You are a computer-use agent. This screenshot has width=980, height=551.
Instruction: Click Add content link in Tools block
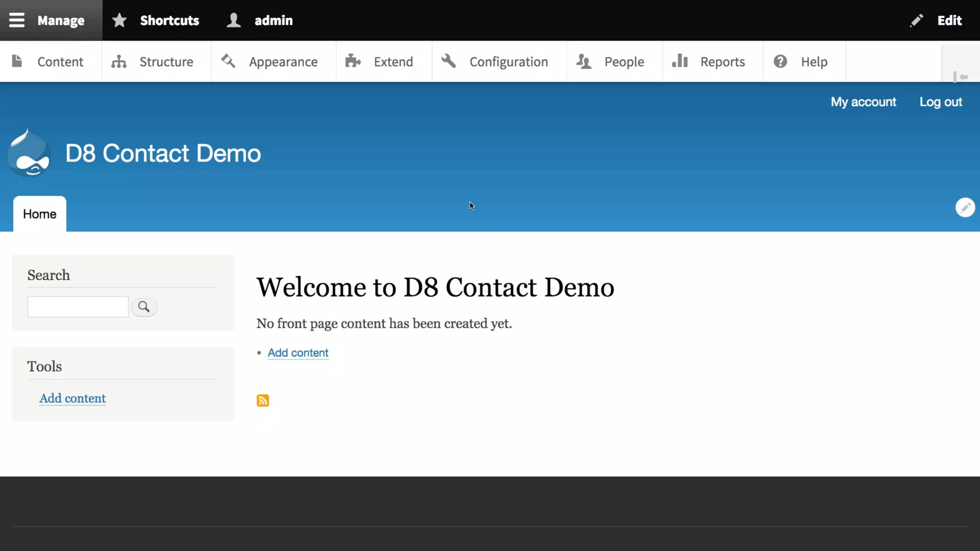[x=73, y=398]
